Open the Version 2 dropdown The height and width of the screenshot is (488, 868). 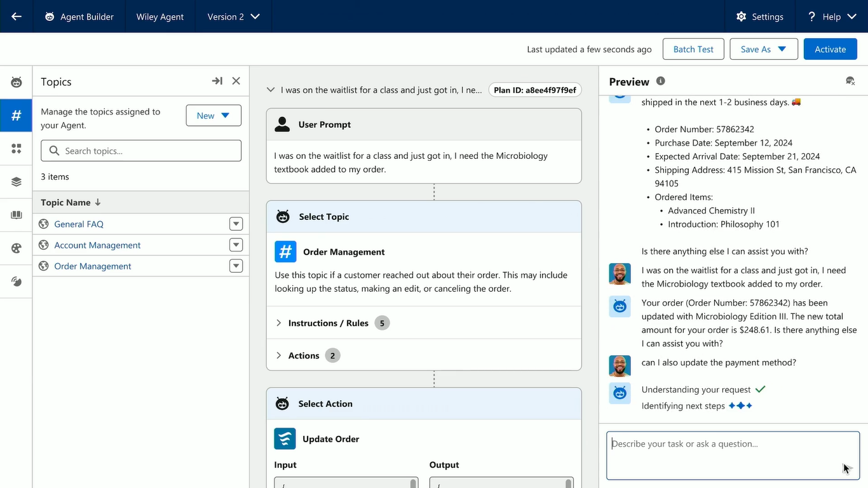[x=233, y=17]
